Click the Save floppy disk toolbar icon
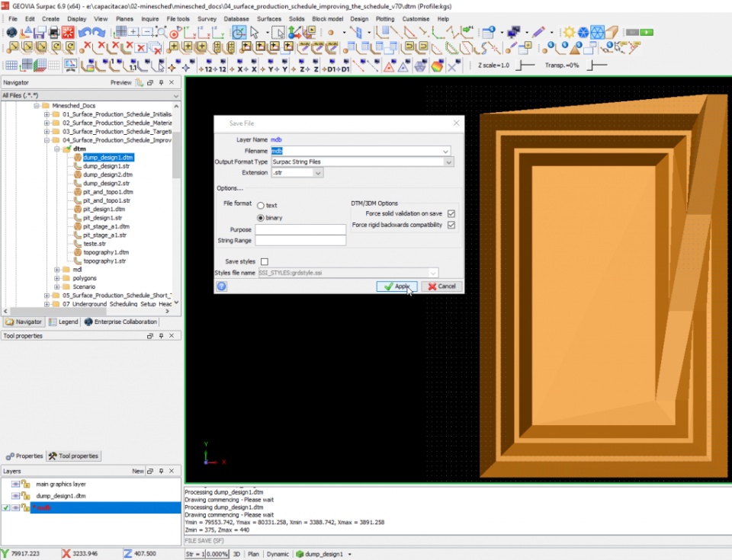Image resolution: width=732 pixels, height=560 pixels. (40, 33)
